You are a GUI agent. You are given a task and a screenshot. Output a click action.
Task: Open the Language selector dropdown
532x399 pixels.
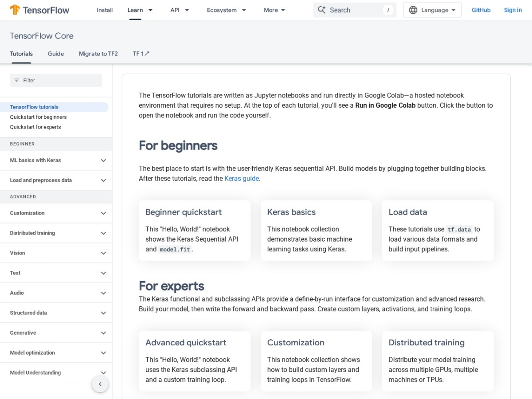[432, 10]
